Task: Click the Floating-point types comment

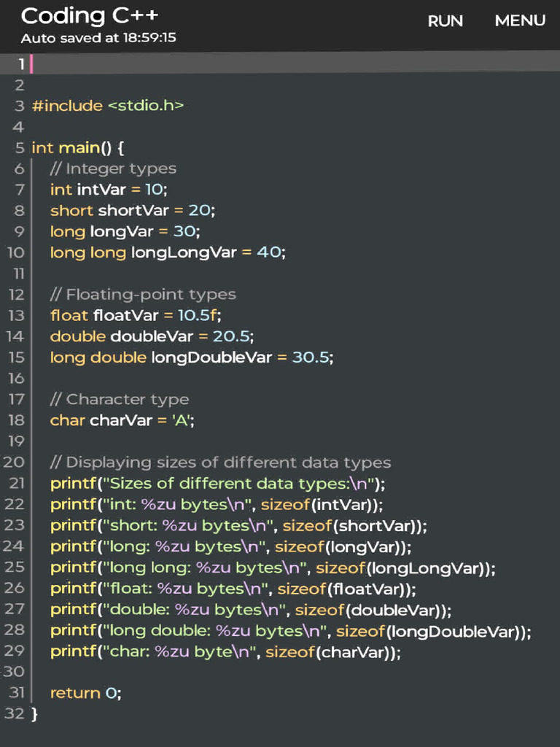Action: pyautogui.click(x=143, y=295)
